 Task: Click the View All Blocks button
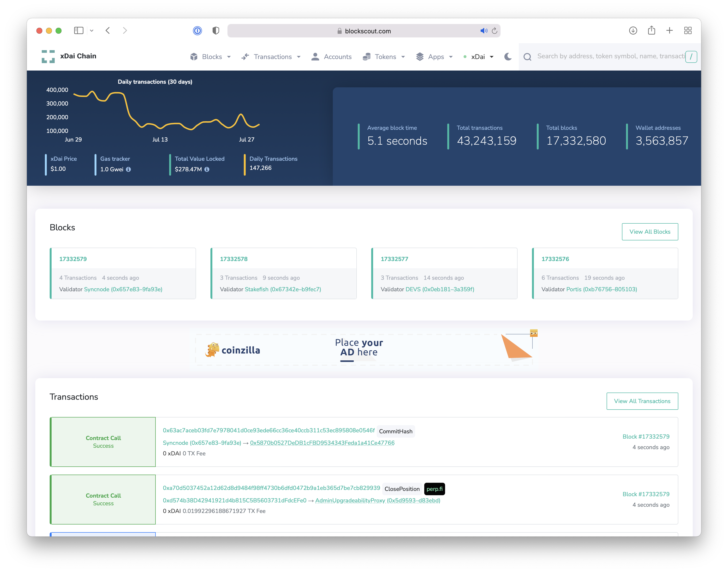click(650, 232)
